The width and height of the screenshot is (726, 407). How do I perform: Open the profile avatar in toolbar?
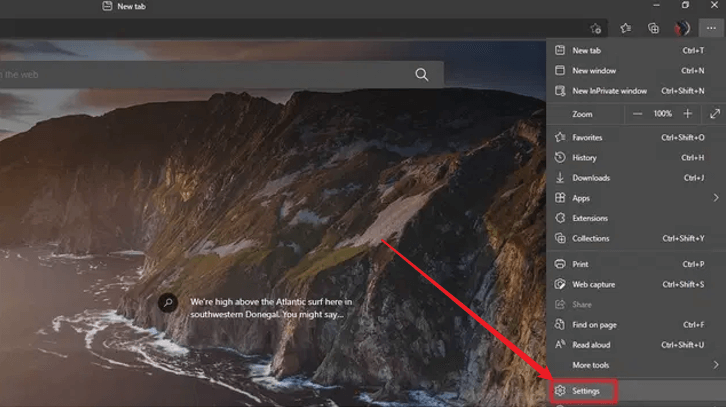(683, 29)
